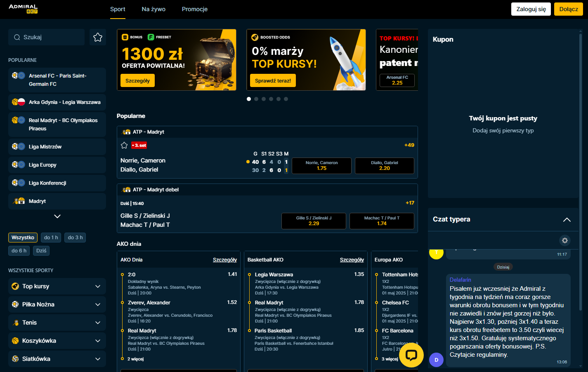588x372 pixels.
Task: Click the Szukaj search field
Action: (x=46, y=37)
